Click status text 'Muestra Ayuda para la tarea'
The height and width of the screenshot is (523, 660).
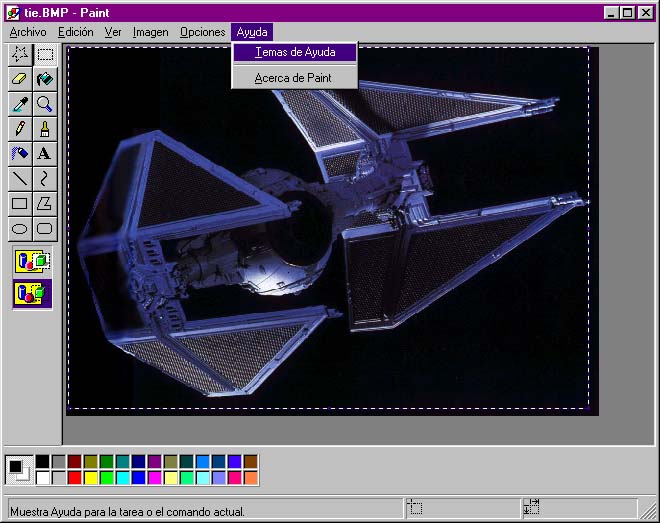[127, 512]
